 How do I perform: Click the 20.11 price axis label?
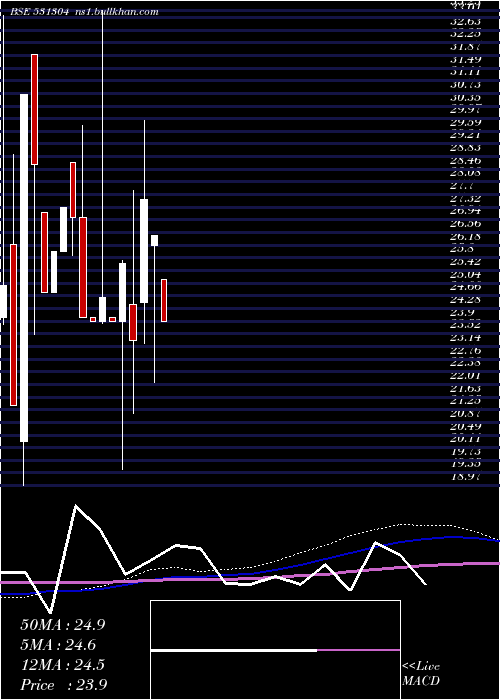pyautogui.click(x=465, y=438)
